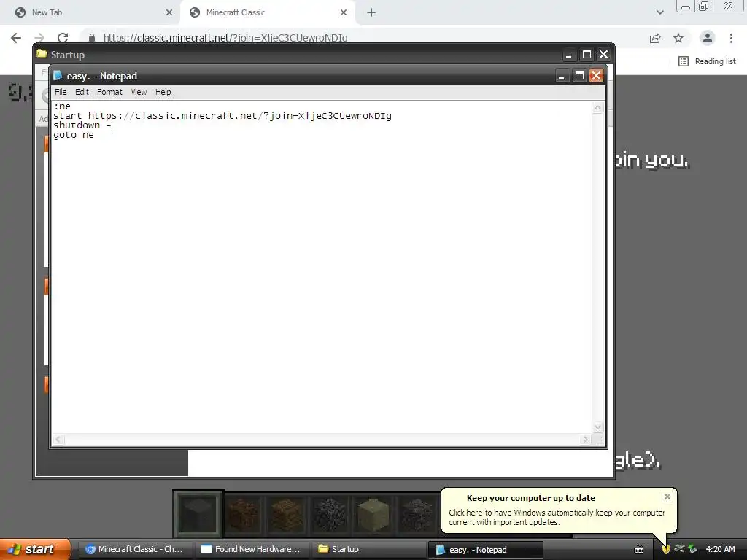The width and height of the screenshot is (747, 560).
Task: Click the ':ne' line in Notepad
Action: click(63, 106)
